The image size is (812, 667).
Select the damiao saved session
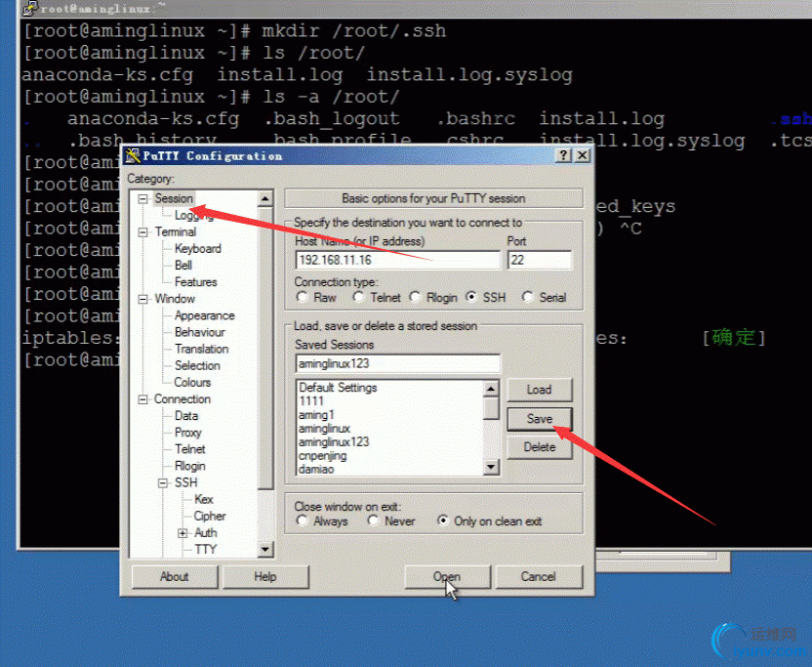click(316, 469)
